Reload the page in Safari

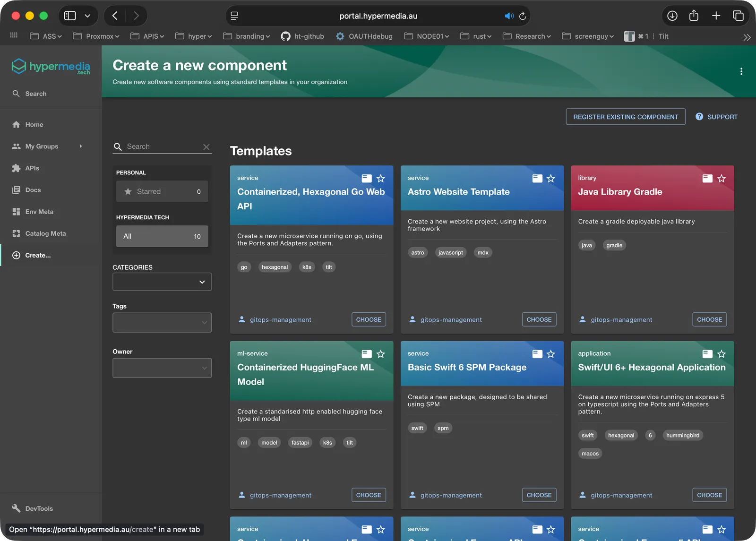click(523, 16)
